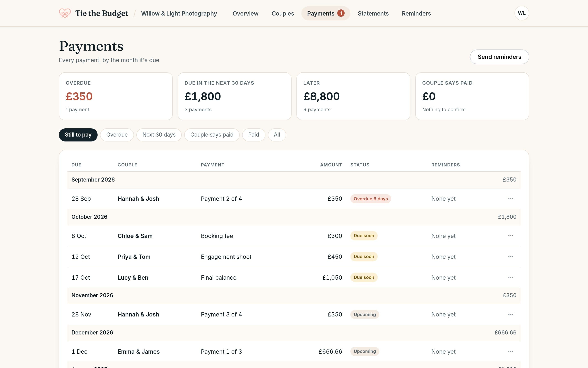Open the Overdue £350 summary card
This screenshot has height=368, width=588.
point(116,96)
